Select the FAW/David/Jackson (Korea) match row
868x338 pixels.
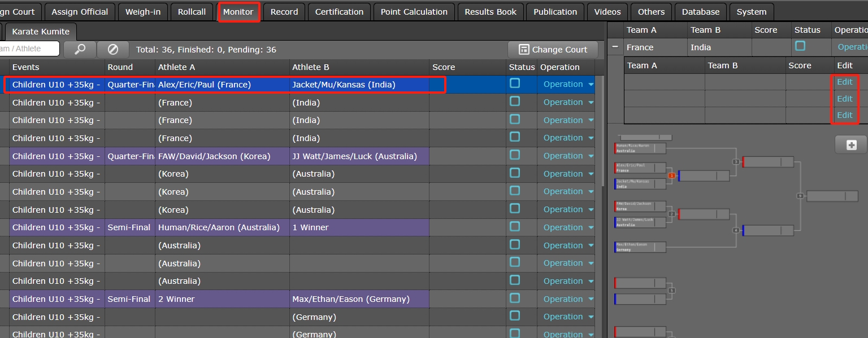coord(214,156)
